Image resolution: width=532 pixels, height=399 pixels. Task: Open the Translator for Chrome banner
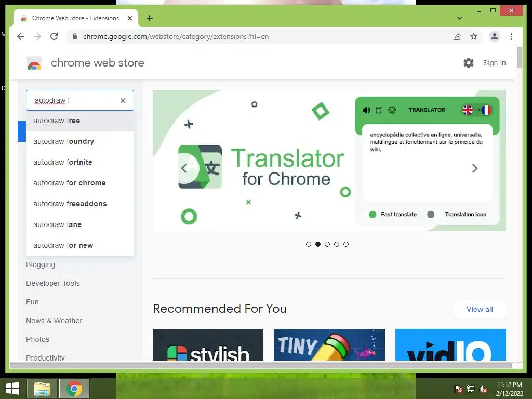click(329, 161)
